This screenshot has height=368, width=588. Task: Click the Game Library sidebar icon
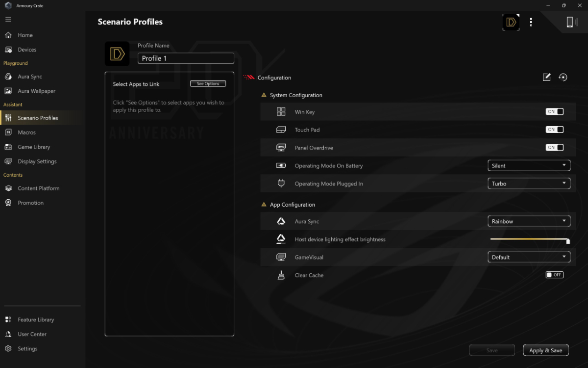[x=8, y=147]
